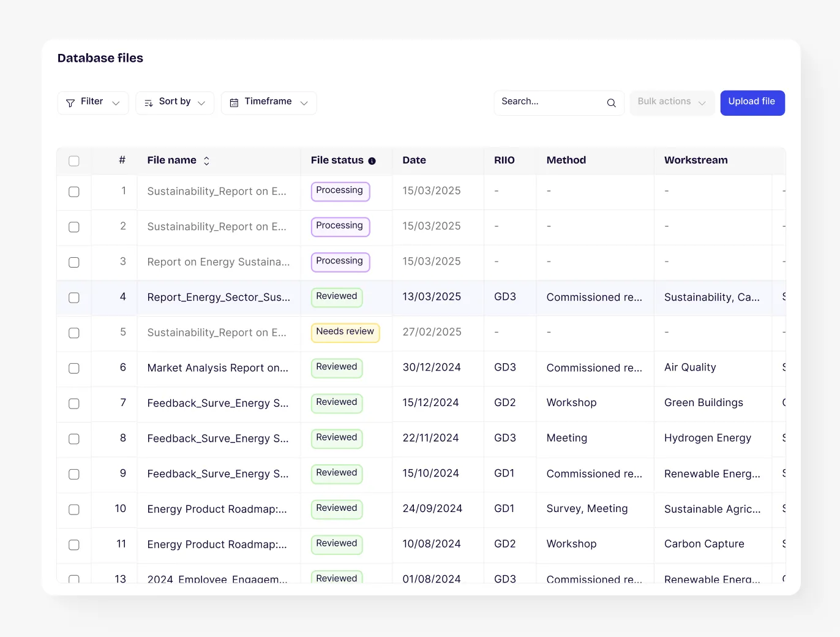
Task: Expand the Timeframe dropdown
Action: pos(269,103)
